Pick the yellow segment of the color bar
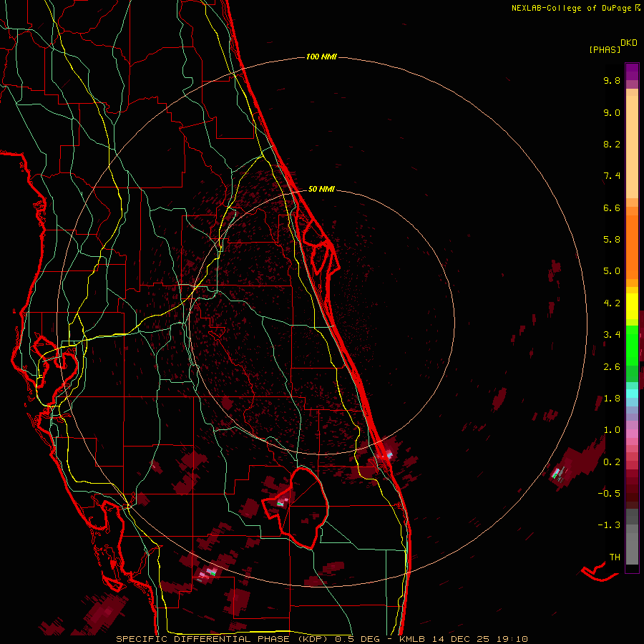 tap(632, 306)
